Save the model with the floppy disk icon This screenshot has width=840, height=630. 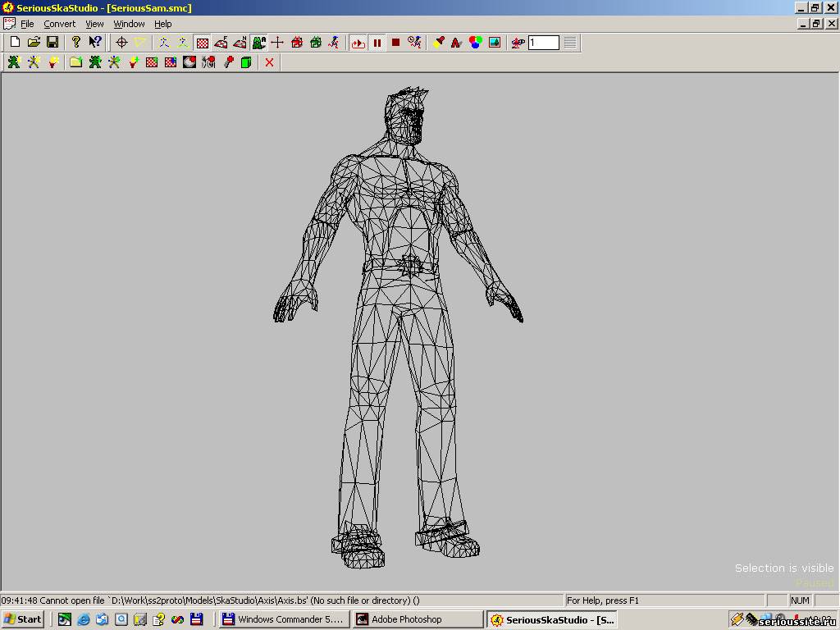tap(52, 43)
